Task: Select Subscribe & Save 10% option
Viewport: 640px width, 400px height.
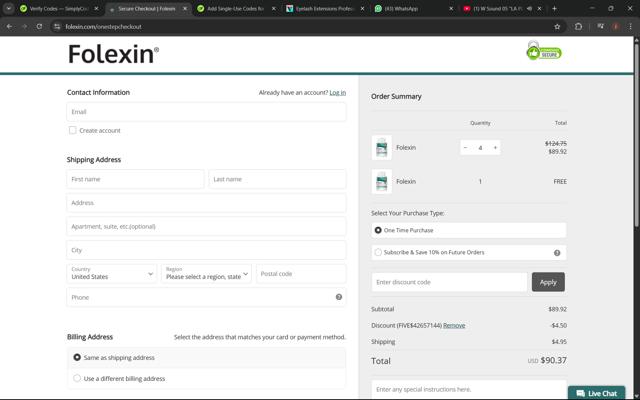Action: [378, 252]
